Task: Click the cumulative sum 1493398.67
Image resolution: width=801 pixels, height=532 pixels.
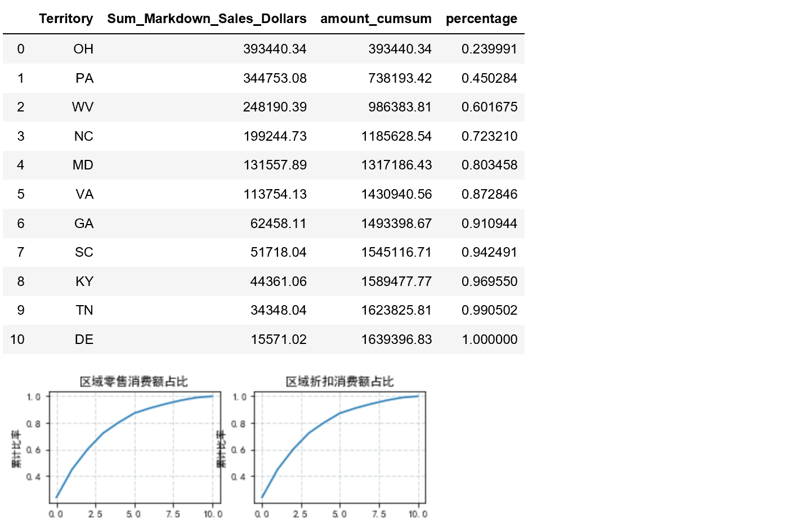Action: (x=396, y=223)
